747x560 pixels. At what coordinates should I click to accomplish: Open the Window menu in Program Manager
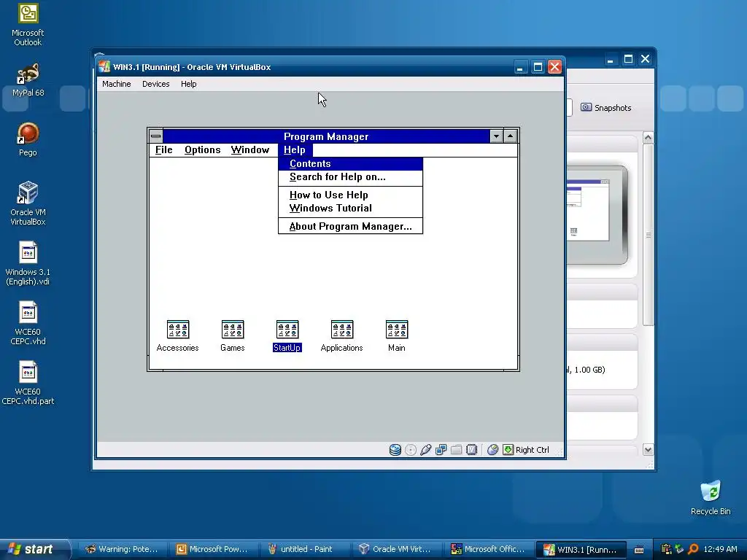tap(250, 150)
